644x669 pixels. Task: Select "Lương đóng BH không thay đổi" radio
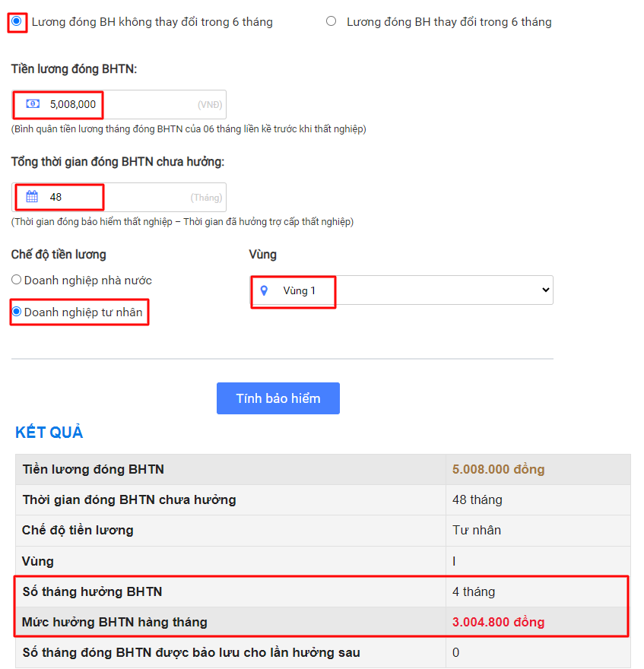pos(17,21)
